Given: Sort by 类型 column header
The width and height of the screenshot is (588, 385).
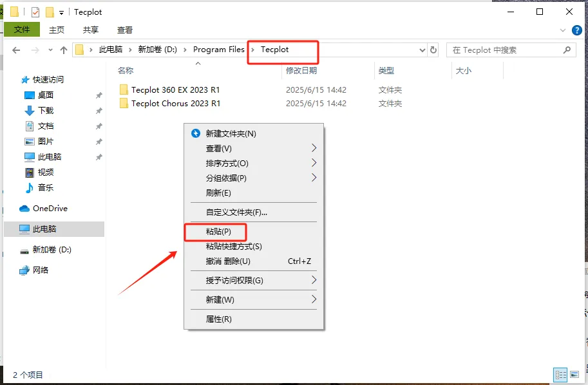Looking at the screenshot, I should (x=386, y=70).
